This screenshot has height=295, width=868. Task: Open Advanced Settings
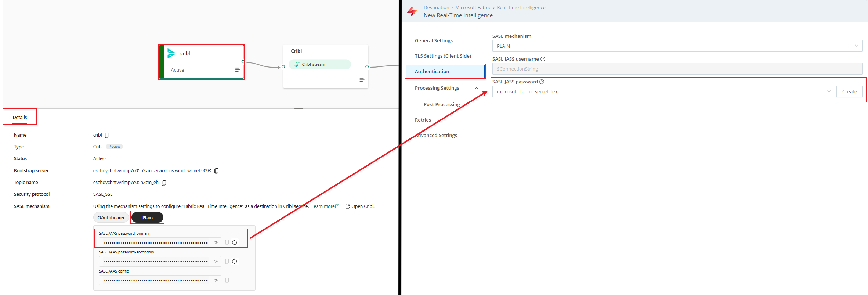(436, 135)
